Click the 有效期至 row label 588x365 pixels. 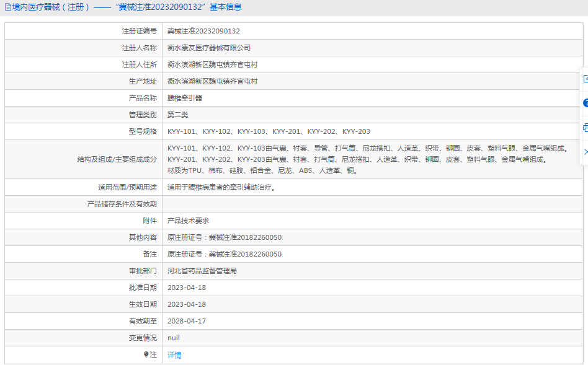[x=143, y=321]
